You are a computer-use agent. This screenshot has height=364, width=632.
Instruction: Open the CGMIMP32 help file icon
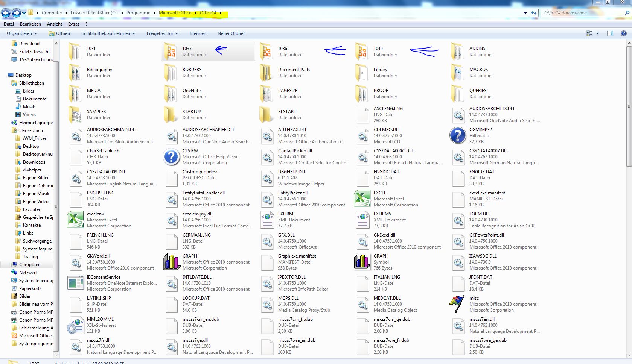[x=458, y=135]
